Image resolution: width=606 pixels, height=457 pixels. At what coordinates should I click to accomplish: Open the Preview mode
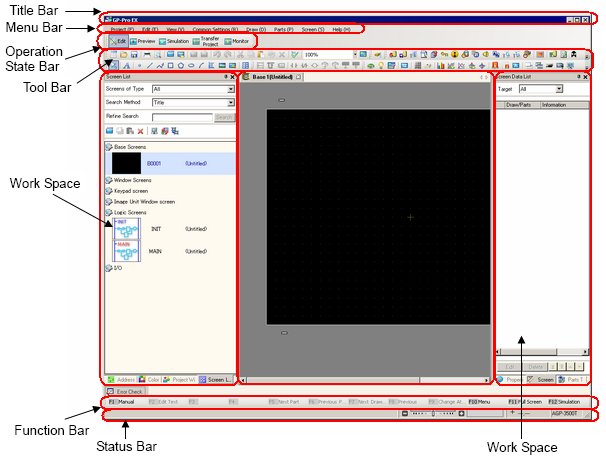pyautogui.click(x=145, y=41)
